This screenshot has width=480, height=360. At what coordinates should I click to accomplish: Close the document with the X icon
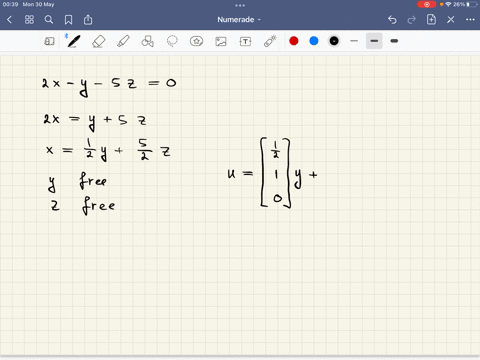tap(451, 20)
